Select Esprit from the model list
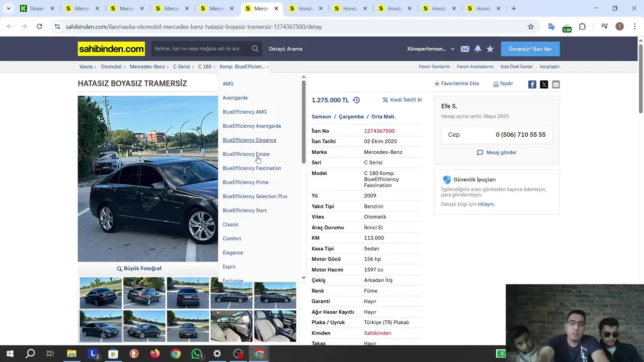The height and width of the screenshot is (362, 644). point(229,267)
